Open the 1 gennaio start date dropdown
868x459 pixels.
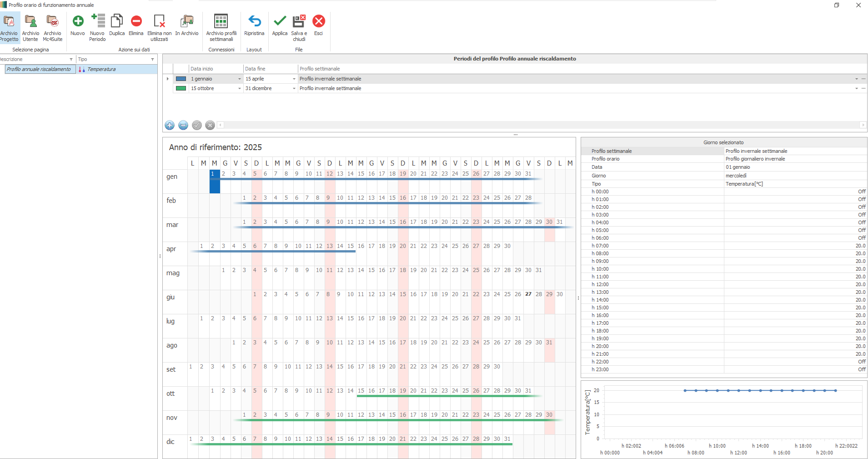[240, 79]
